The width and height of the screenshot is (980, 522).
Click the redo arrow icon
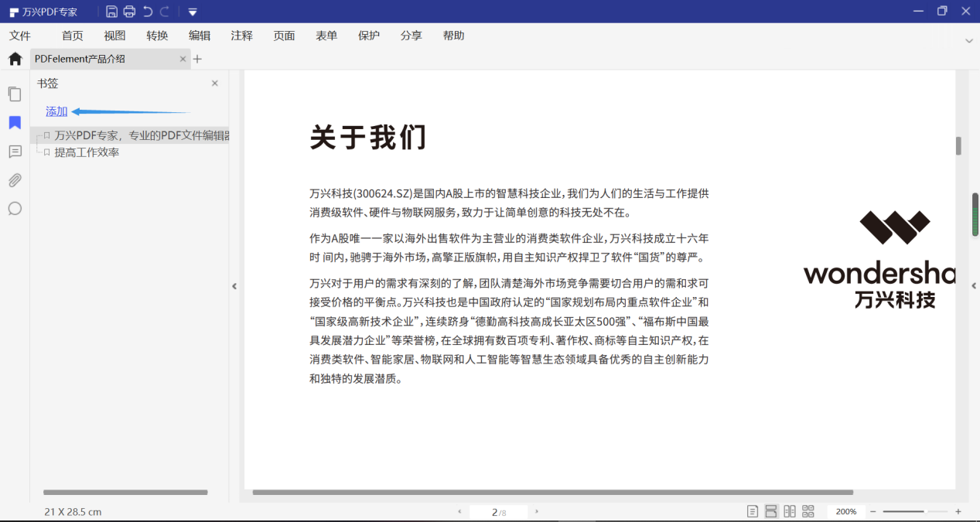(165, 12)
